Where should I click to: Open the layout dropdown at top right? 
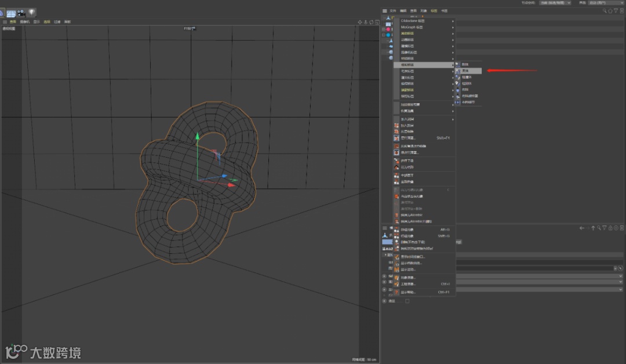(605, 3)
